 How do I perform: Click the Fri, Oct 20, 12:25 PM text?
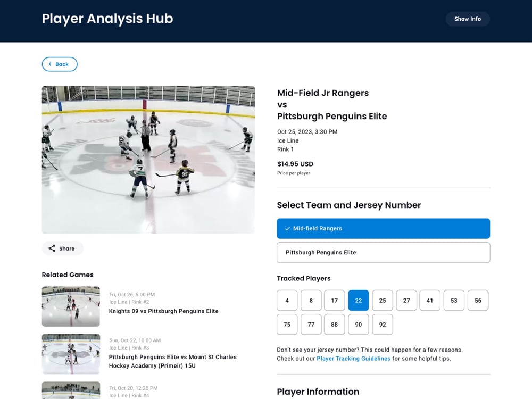[x=134, y=388]
